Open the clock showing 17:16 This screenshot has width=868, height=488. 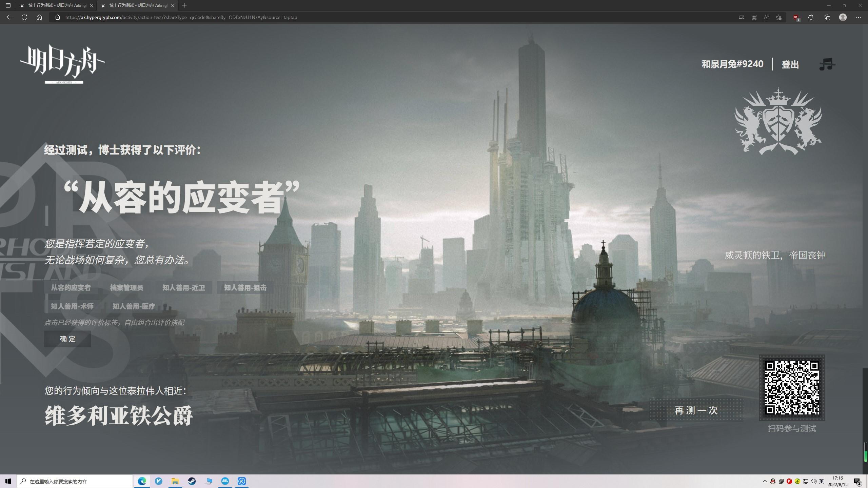[x=837, y=481]
